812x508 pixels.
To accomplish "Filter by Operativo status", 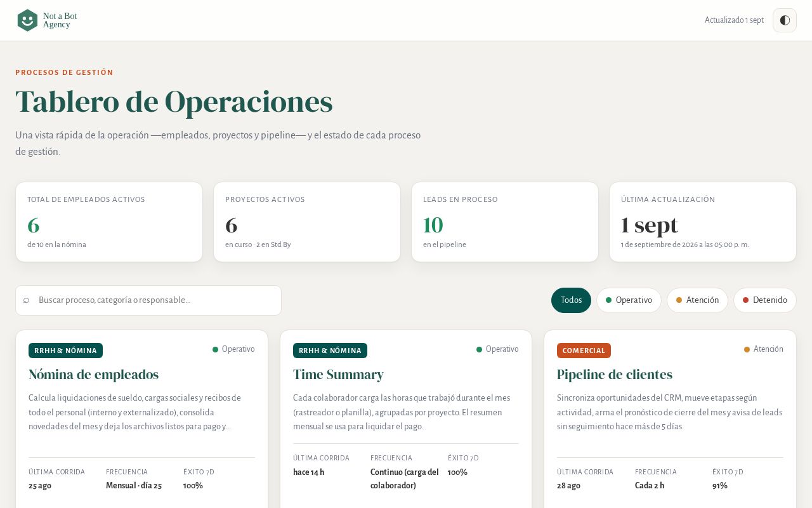I will point(629,300).
